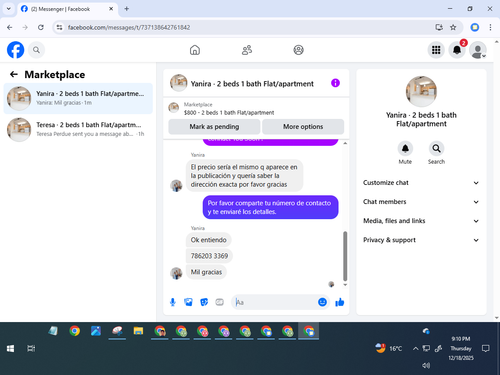Open Task View on taskbar
The width and height of the screenshot is (500, 375).
pyautogui.click(x=31, y=349)
